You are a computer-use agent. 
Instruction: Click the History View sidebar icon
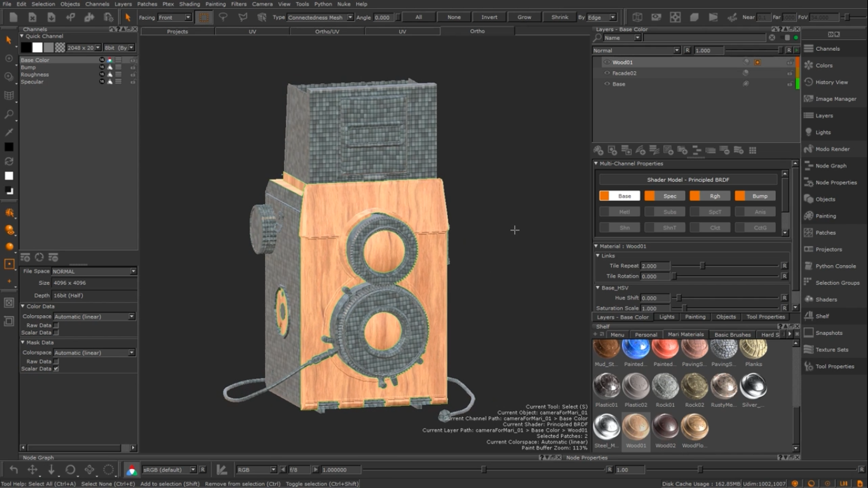click(x=809, y=82)
